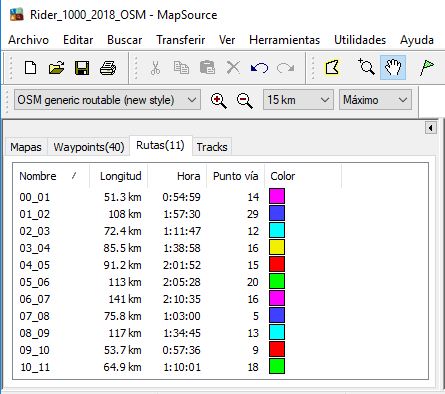This screenshot has width=445, height=394.
Task: Switch to the Mapas tab
Action: tap(26, 147)
